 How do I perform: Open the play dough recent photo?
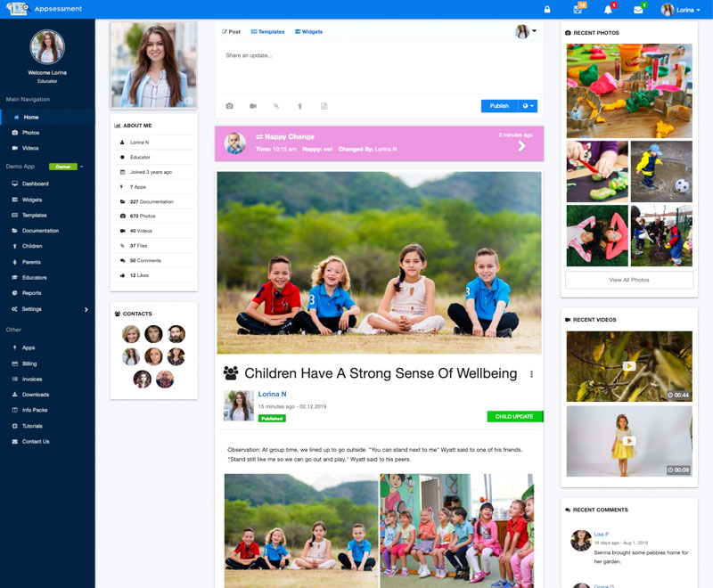coord(629,90)
